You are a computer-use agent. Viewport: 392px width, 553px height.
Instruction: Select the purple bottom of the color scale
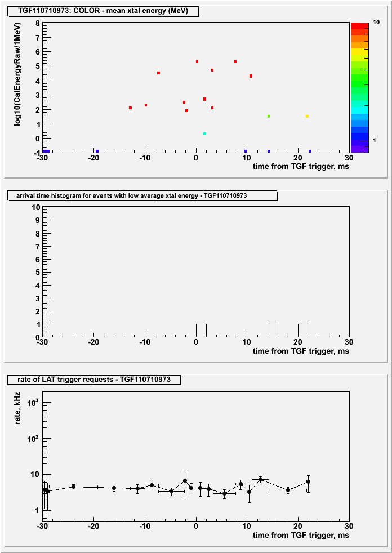(x=360, y=150)
